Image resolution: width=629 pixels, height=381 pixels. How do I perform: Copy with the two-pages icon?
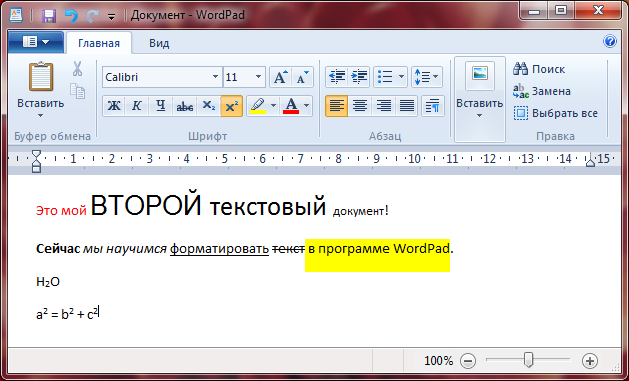pos(77,91)
